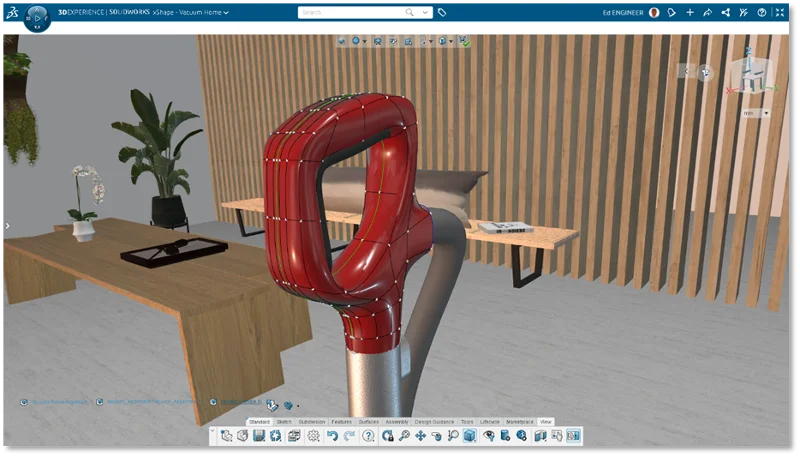800x457 pixels.
Task: Click the Ed ENGINEER user name
Action: [623, 13]
